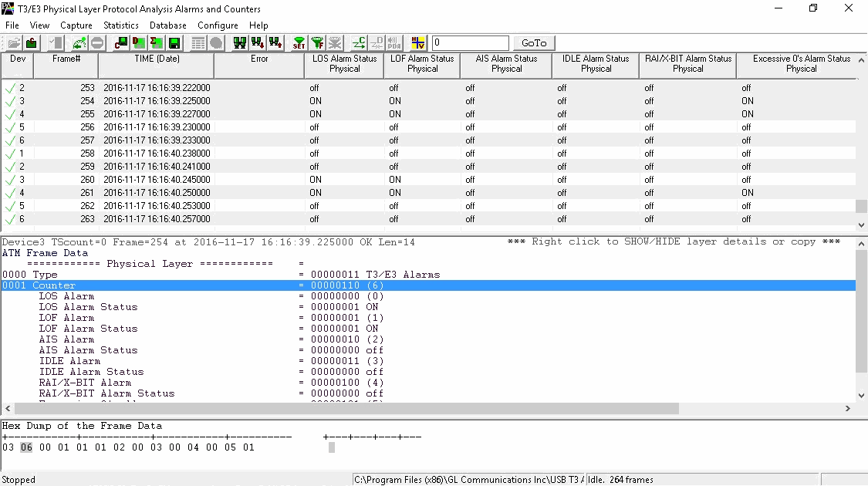Click the funnel F filter icon
The width and height of the screenshot is (868, 486).
pyautogui.click(x=317, y=43)
